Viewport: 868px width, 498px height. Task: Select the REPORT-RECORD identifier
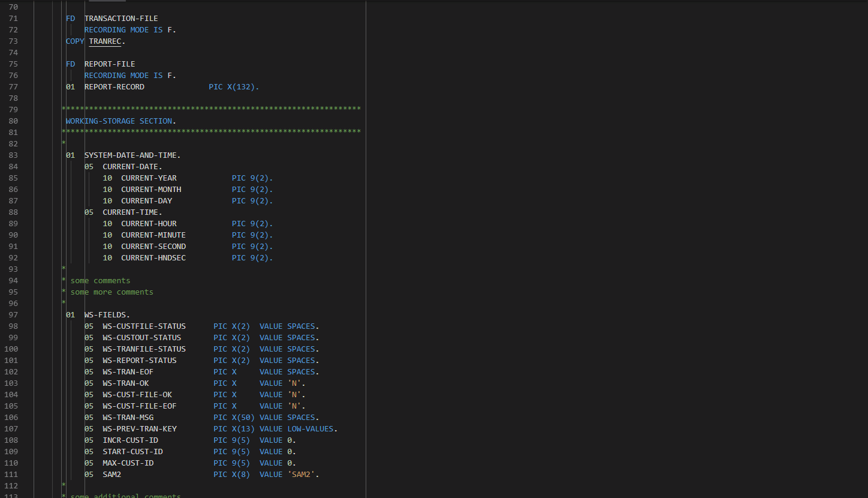point(114,87)
